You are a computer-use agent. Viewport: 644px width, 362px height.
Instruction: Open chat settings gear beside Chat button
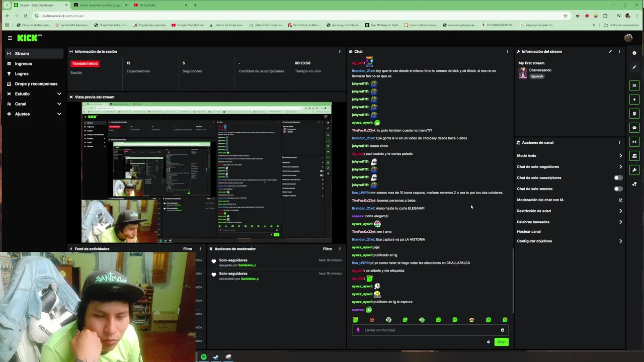(x=488, y=342)
